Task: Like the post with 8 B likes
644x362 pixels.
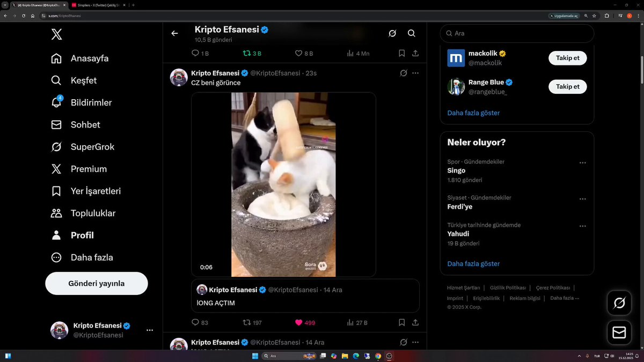Action: (x=304, y=53)
